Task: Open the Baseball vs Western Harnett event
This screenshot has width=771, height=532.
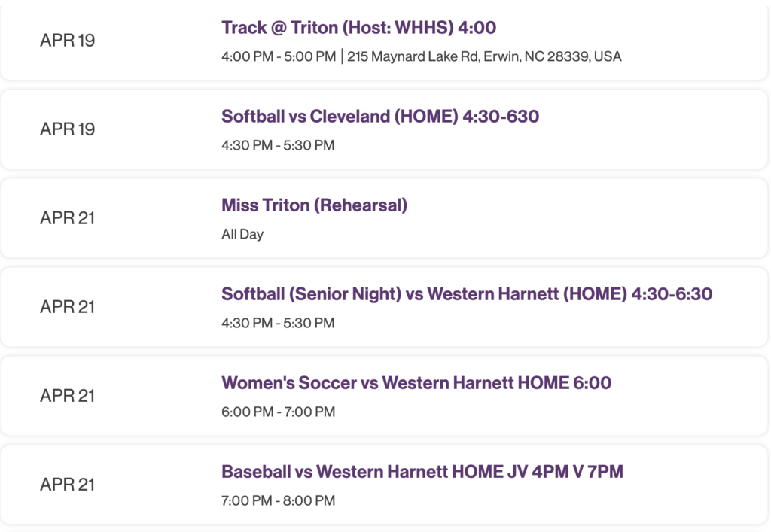Action: [422, 471]
